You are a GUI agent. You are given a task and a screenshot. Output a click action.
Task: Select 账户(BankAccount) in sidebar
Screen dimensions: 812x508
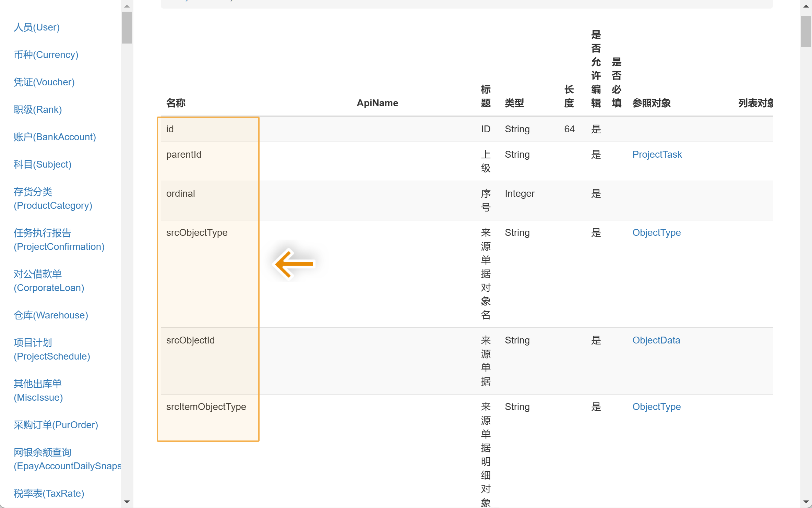tap(55, 137)
